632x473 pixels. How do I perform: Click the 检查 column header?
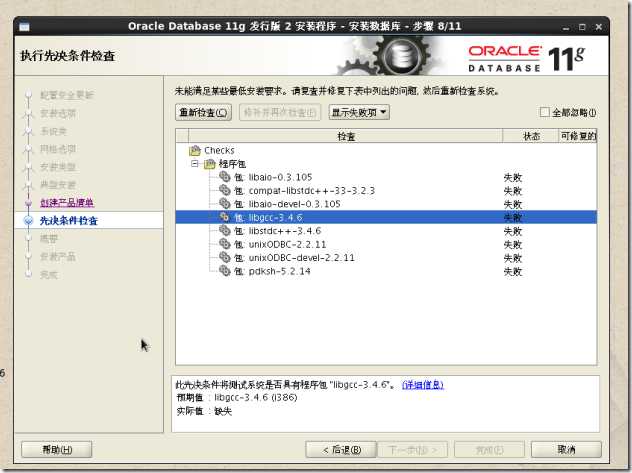(x=346, y=136)
